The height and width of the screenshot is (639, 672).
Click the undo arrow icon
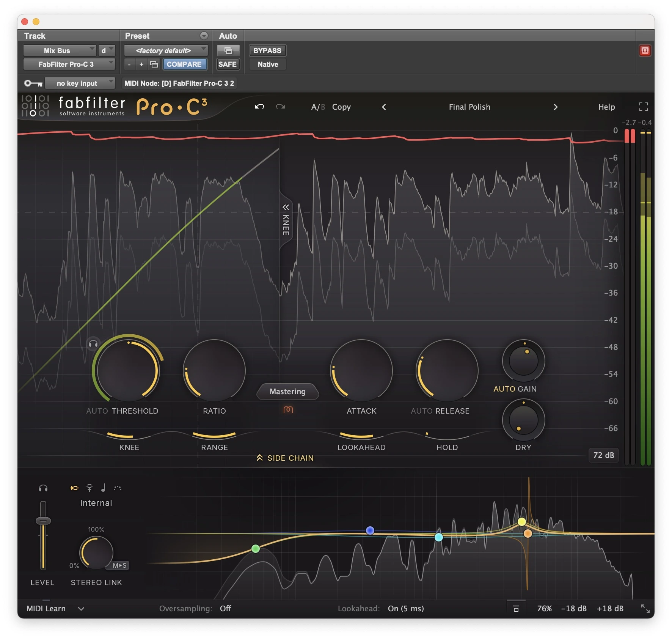pos(259,107)
